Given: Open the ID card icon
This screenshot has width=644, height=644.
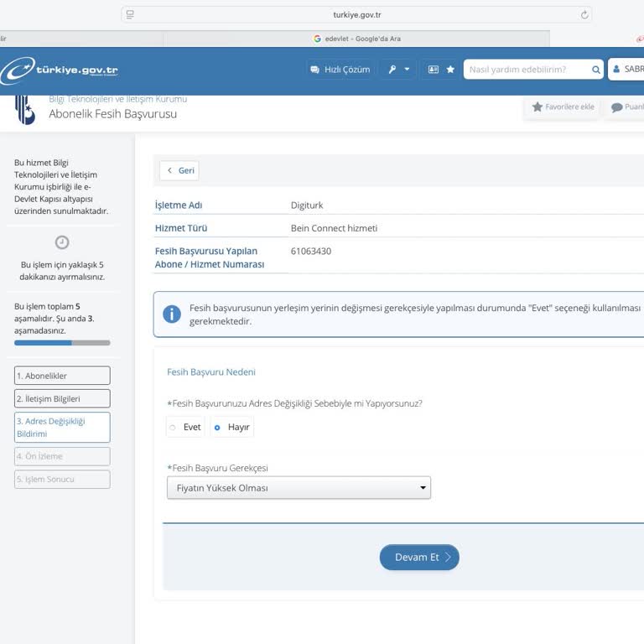Looking at the screenshot, I should pos(434,70).
